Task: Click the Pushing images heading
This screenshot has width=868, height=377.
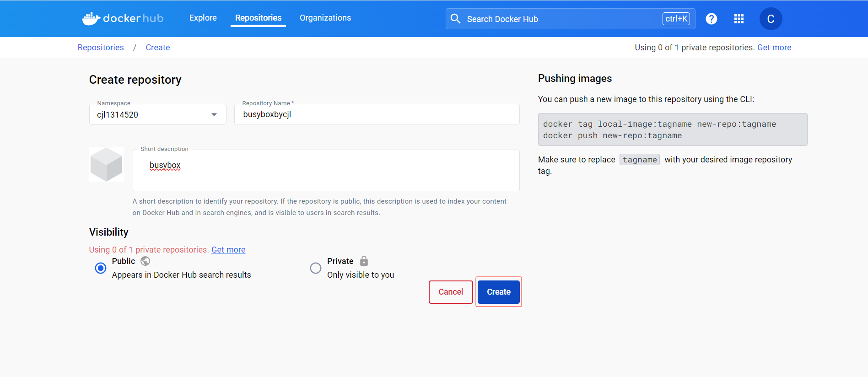Action: coord(575,78)
